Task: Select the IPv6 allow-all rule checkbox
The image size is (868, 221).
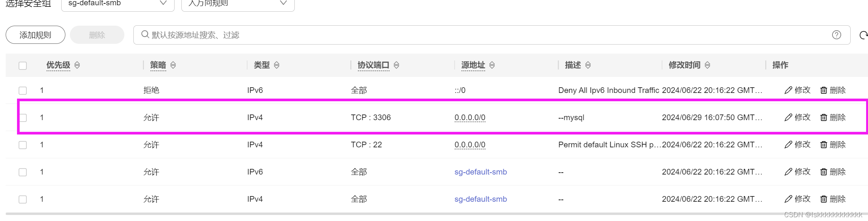Action: coord(23,172)
